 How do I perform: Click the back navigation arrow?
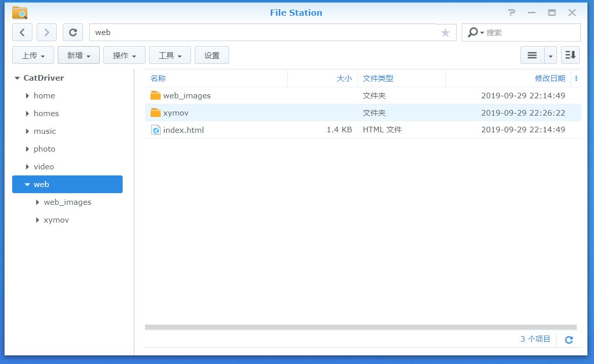point(22,32)
